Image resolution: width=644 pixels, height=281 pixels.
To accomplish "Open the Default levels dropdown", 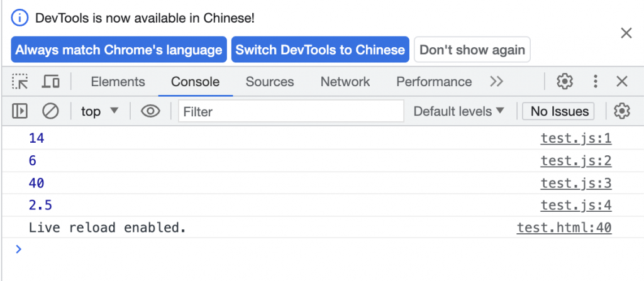I will (x=459, y=111).
